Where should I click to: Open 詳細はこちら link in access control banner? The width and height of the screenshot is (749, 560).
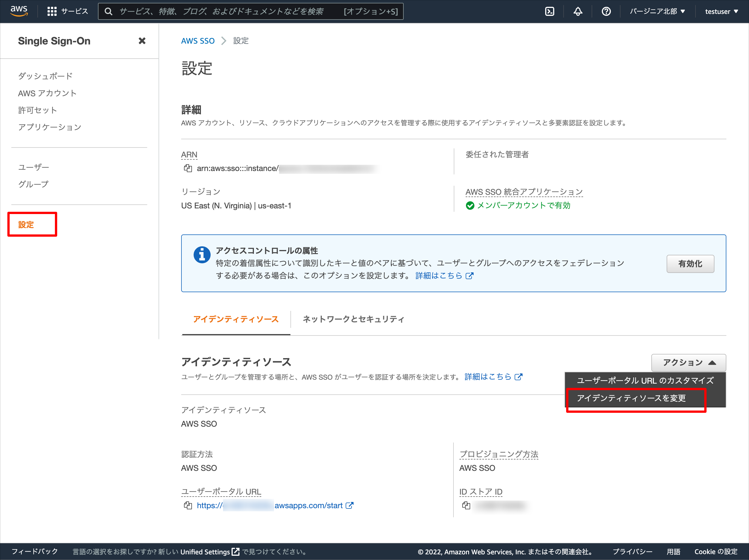coord(444,275)
